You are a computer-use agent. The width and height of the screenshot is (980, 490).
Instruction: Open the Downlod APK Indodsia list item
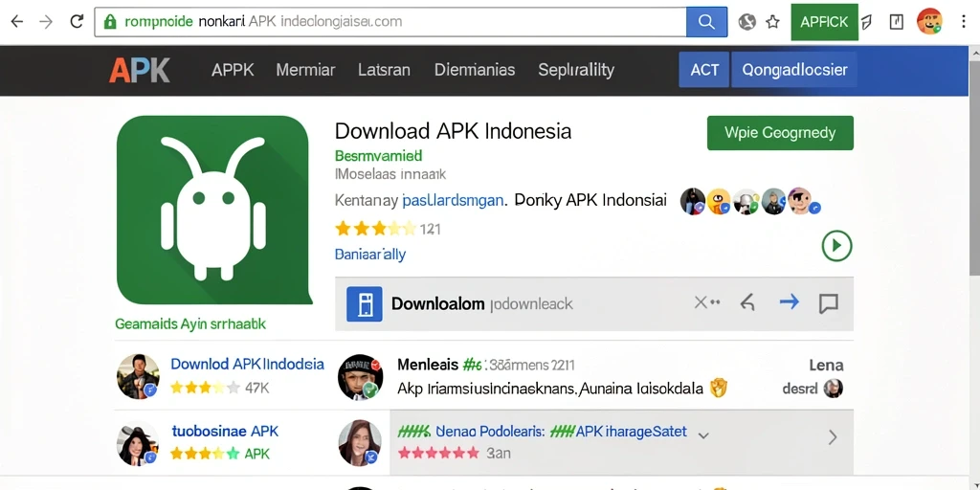(x=248, y=364)
